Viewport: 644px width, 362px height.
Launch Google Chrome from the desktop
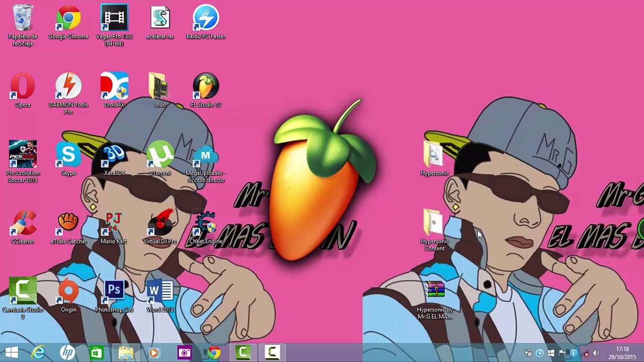click(68, 23)
